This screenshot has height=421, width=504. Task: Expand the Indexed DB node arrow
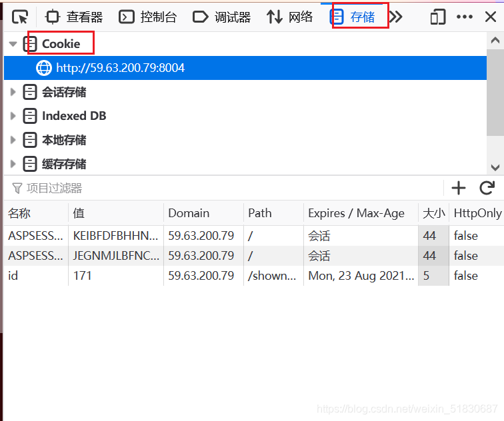(13, 116)
